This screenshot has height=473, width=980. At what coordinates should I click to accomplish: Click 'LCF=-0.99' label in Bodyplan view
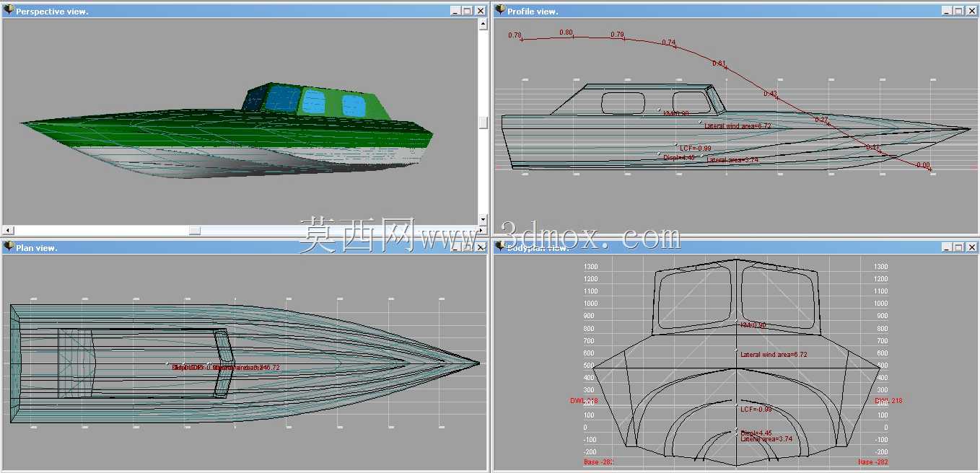click(x=756, y=409)
